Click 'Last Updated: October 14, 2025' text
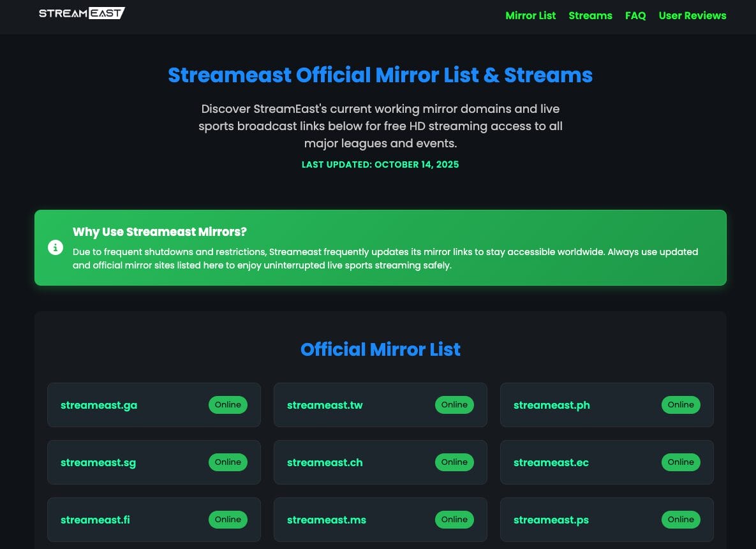 click(x=380, y=165)
